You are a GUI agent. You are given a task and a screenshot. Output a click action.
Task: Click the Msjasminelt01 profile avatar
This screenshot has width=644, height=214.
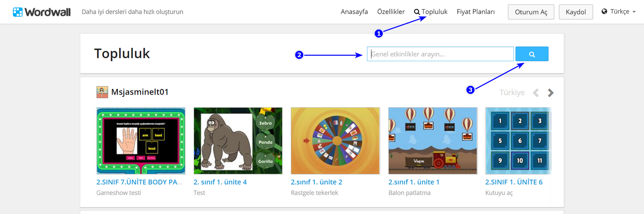coord(102,92)
